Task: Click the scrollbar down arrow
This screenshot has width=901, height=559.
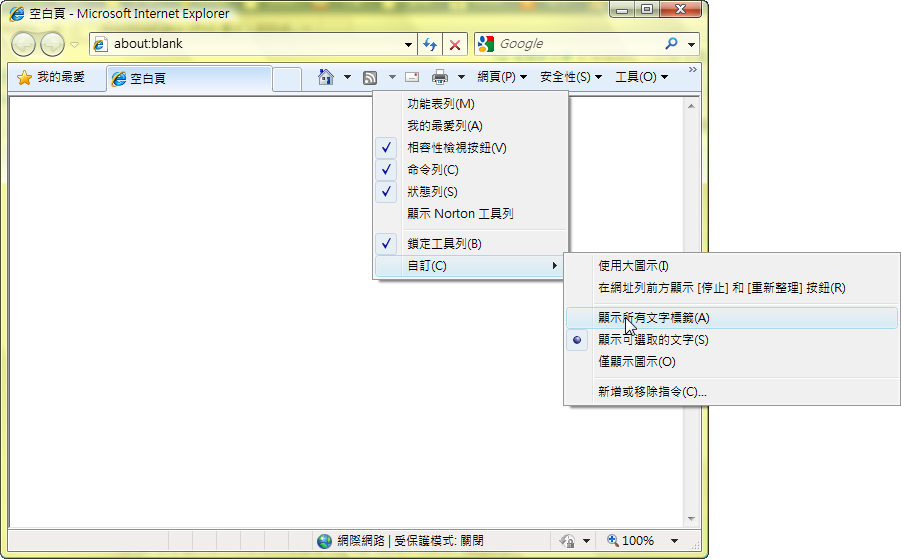Action: pyautogui.click(x=691, y=519)
